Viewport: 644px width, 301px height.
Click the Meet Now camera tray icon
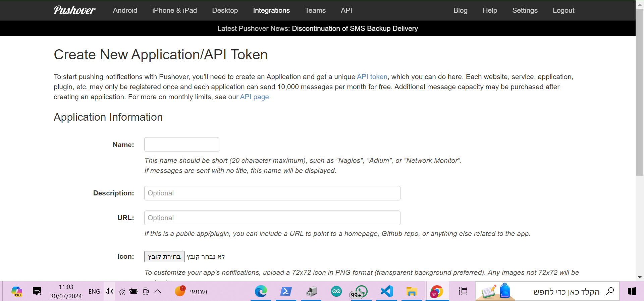coord(146,291)
